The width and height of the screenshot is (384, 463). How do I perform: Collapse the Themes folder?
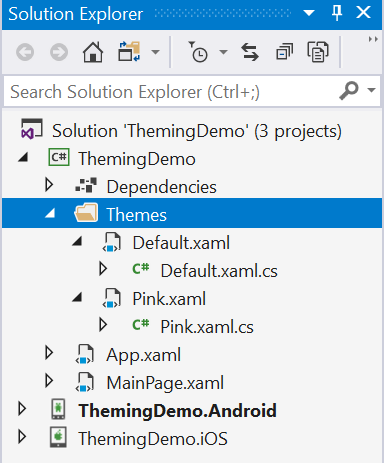coord(50,214)
